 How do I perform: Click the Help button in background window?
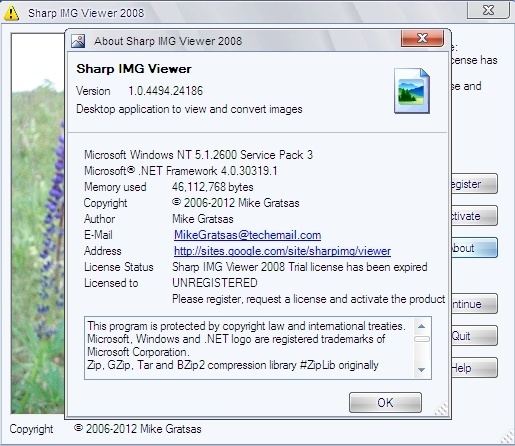[x=474, y=368]
